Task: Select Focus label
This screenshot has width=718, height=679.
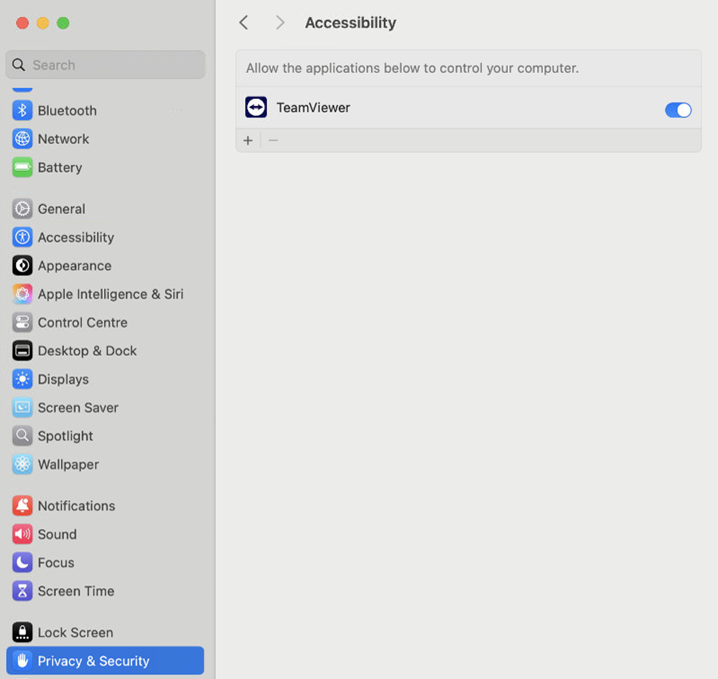Action: point(56,563)
